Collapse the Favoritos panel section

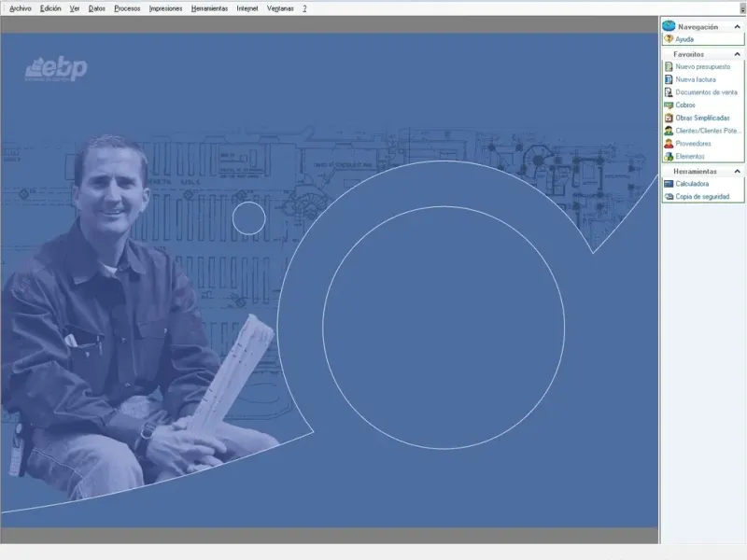(737, 54)
